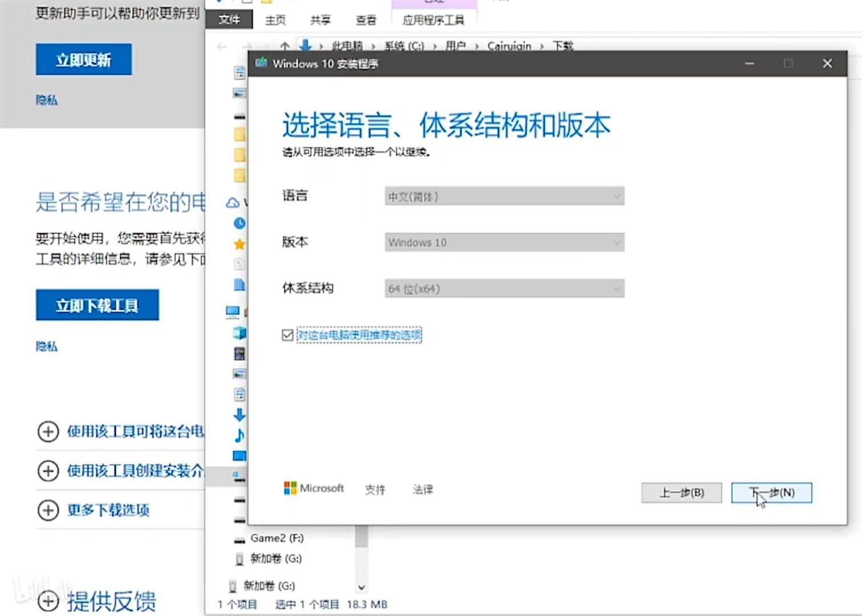
Task: Open the 版本 dropdown showing Windows 10
Action: (x=504, y=242)
